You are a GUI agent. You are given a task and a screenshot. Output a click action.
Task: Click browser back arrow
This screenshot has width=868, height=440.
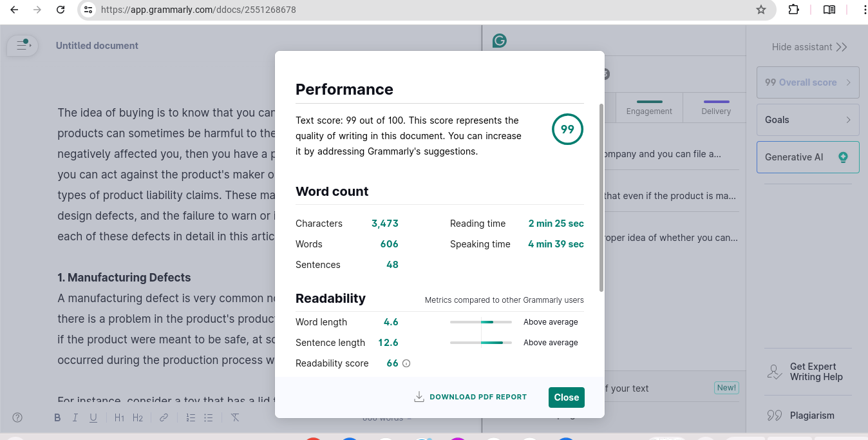coord(14,10)
